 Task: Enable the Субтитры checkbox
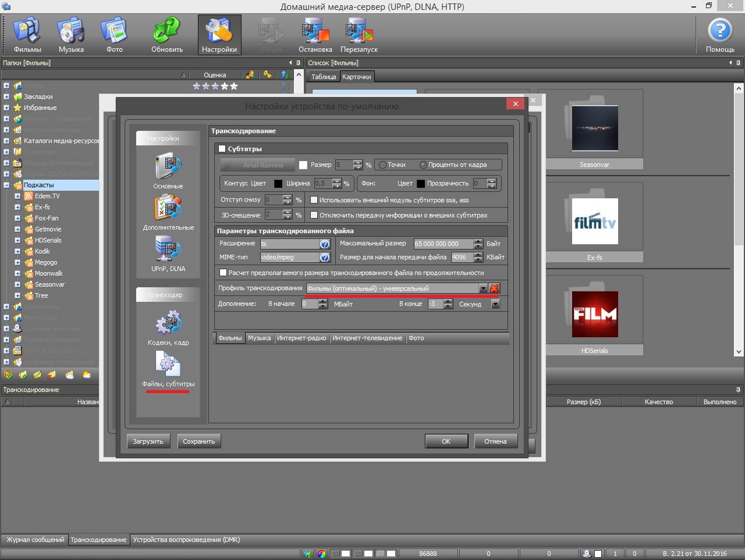coord(222,149)
